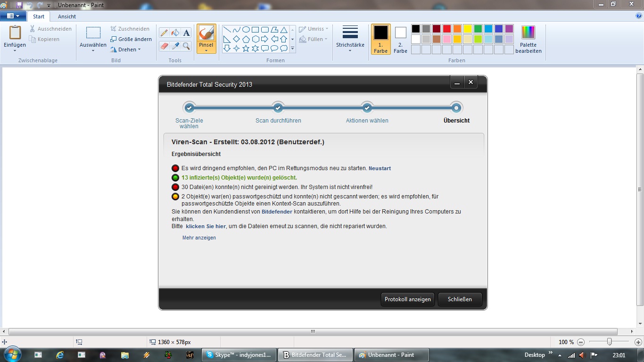Pick the five-point star shape
The image size is (644, 362).
tap(246, 49)
